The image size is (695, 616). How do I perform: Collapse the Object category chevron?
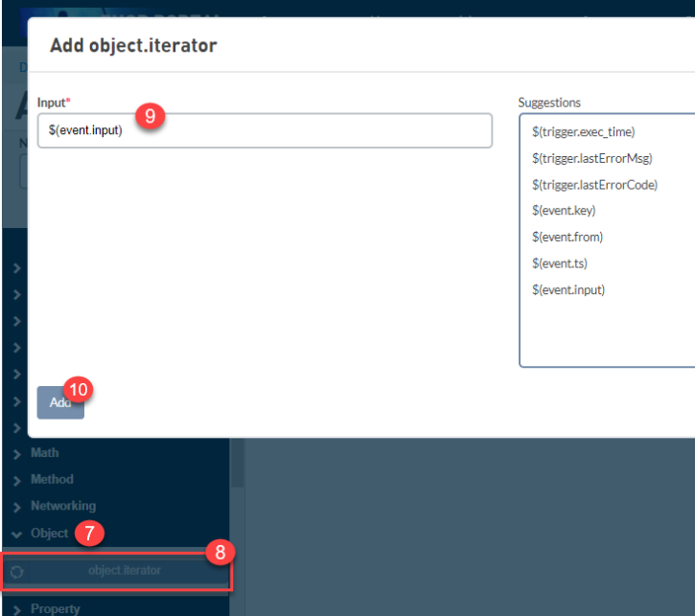(x=17, y=535)
